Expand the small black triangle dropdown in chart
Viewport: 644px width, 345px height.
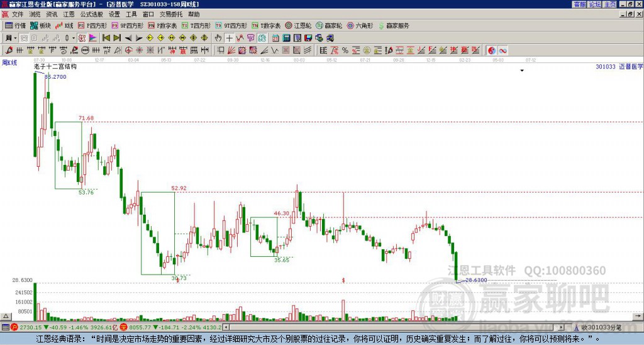[522, 71]
